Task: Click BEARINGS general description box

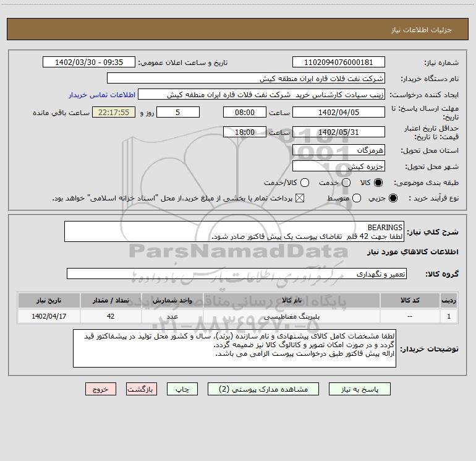Action: (x=234, y=232)
